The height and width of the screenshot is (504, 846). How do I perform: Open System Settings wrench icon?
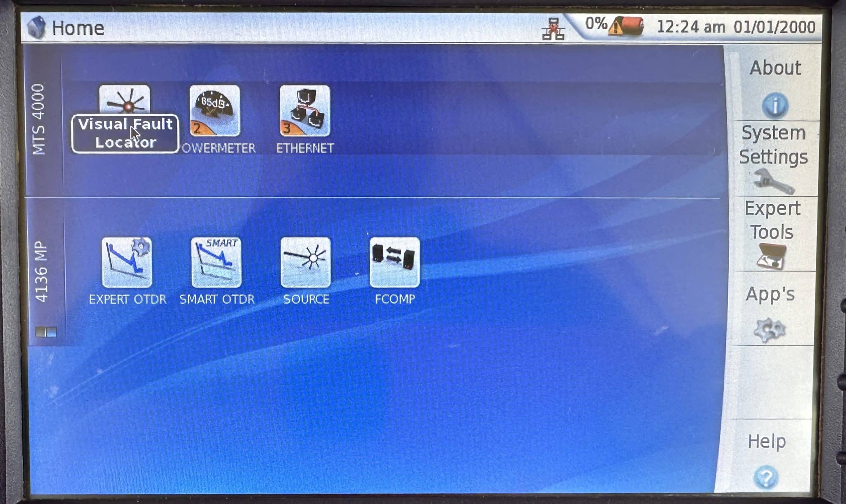point(773,182)
